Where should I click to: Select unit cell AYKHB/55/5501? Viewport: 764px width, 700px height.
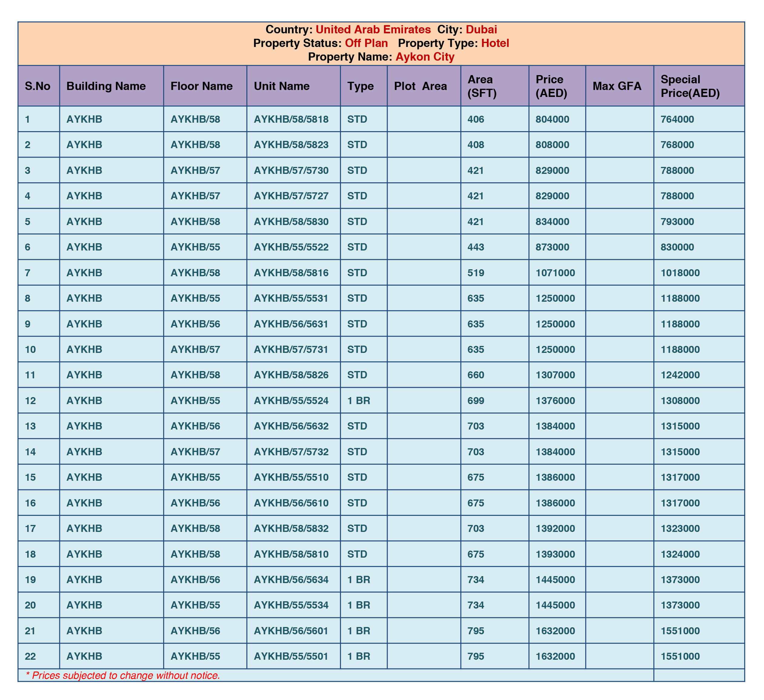pos(294,656)
